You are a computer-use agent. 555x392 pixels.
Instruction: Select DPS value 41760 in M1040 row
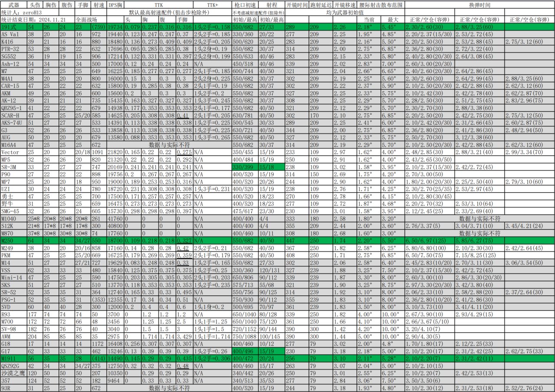point(115,218)
